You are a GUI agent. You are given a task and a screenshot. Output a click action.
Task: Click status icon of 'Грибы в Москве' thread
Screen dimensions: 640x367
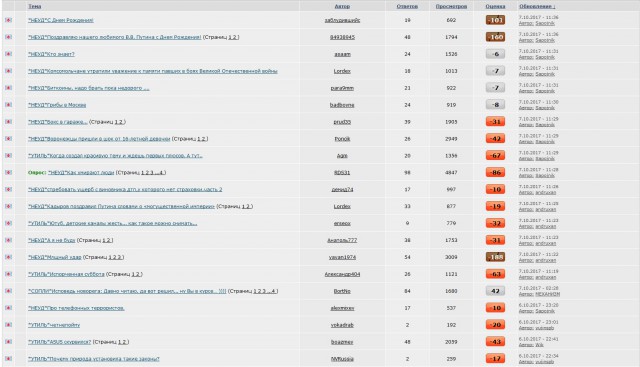point(8,105)
